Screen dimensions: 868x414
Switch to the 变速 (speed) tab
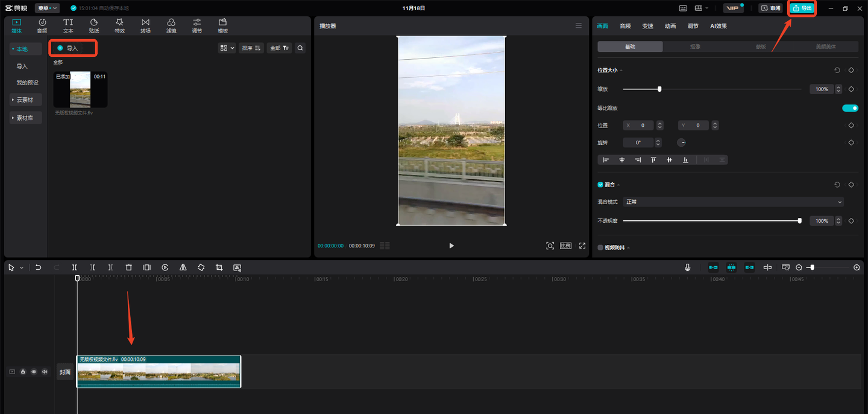[x=647, y=26]
